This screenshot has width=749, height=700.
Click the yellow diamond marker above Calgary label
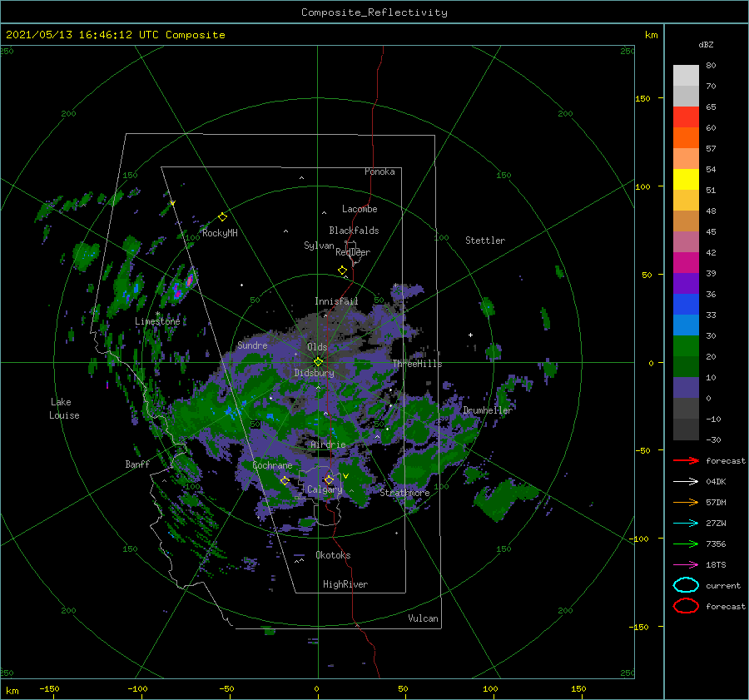tap(329, 479)
